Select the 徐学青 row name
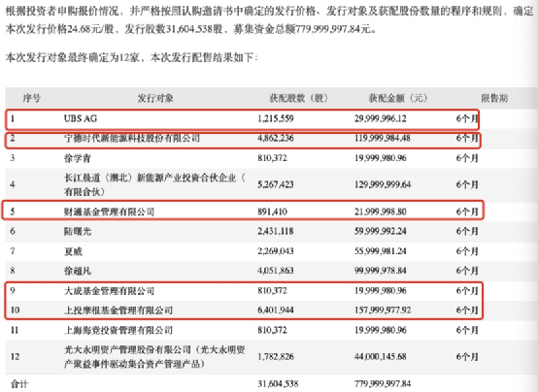This screenshot has width=538, height=392. [x=78, y=158]
